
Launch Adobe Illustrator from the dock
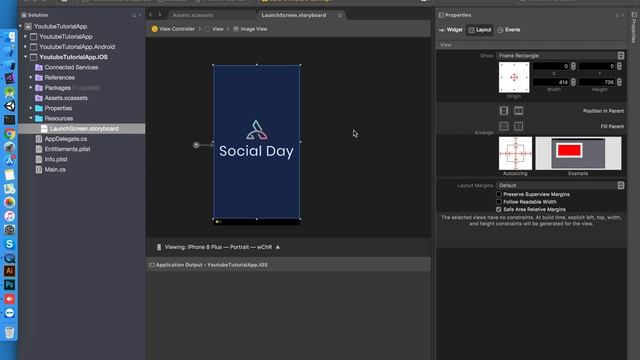(9, 271)
